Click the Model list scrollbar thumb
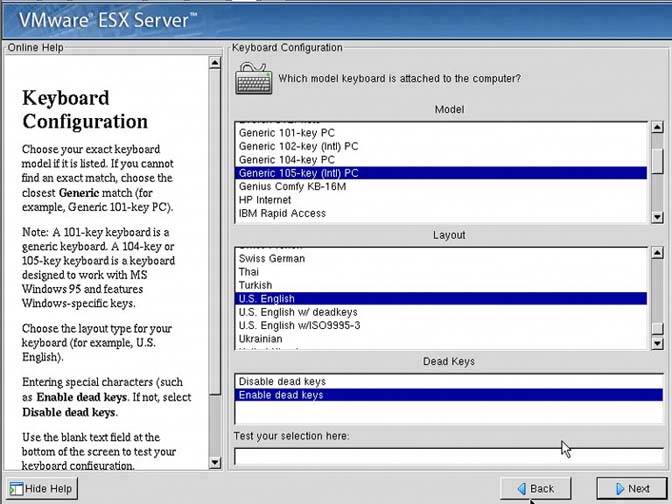 pos(657,161)
